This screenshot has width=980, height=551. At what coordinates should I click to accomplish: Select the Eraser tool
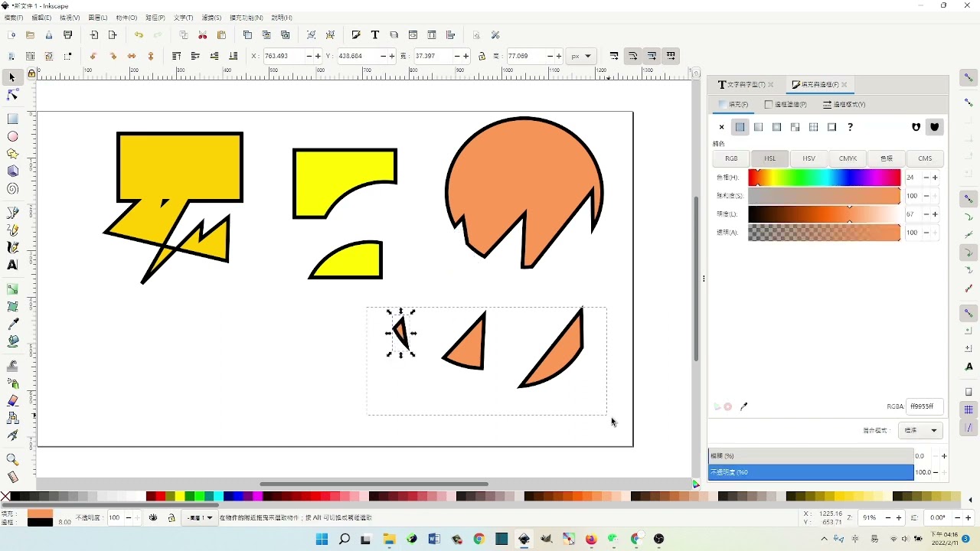pyautogui.click(x=12, y=401)
